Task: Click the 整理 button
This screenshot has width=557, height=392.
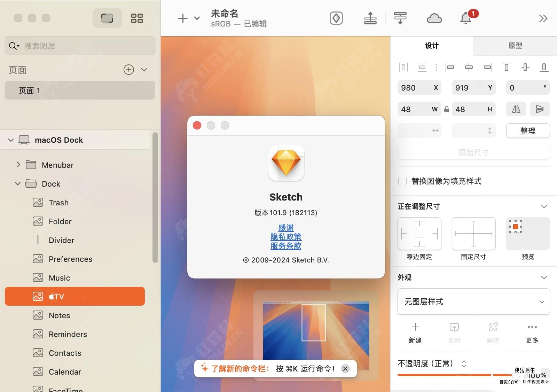Action: click(x=528, y=131)
